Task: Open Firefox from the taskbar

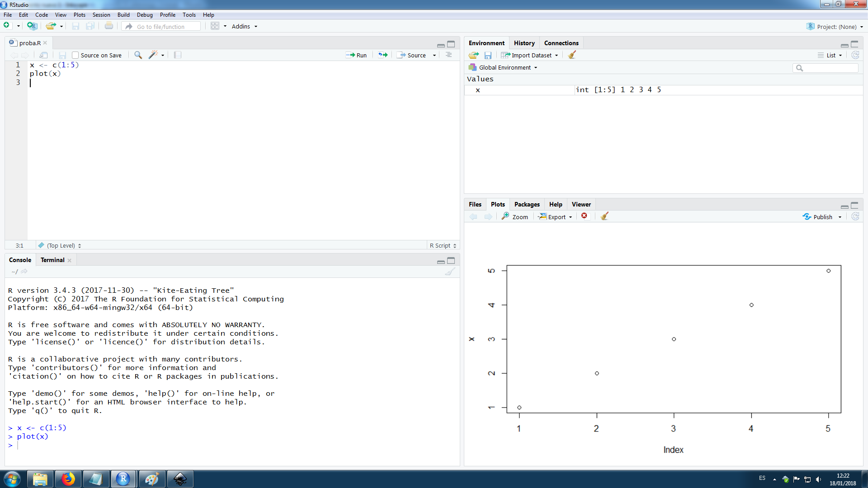Action: click(x=68, y=479)
